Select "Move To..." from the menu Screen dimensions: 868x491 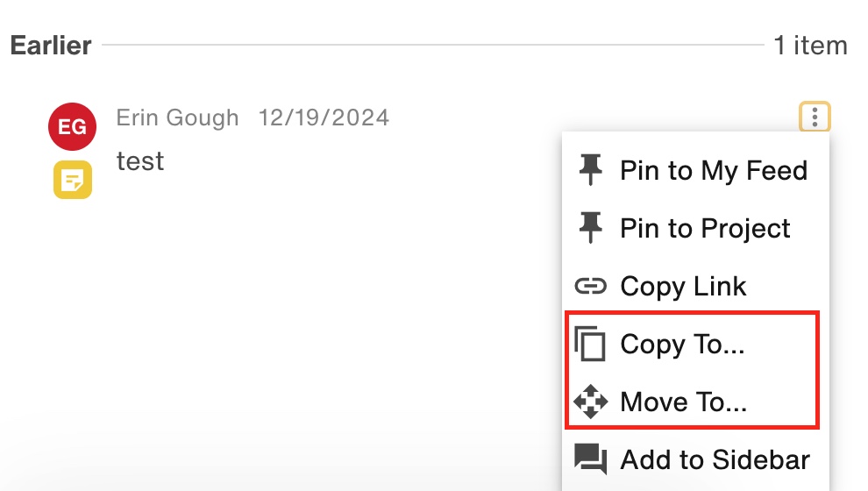pyautogui.click(x=683, y=402)
